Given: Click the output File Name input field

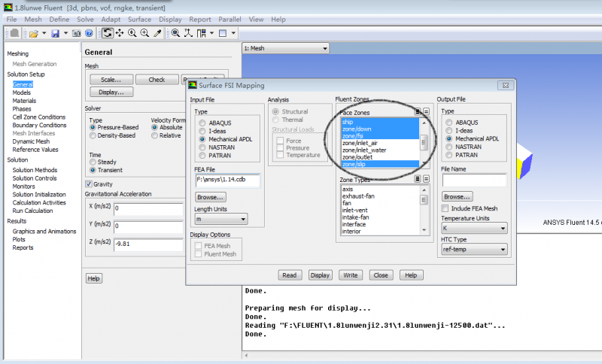Looking at the screenshot, I should click(474, 180).
